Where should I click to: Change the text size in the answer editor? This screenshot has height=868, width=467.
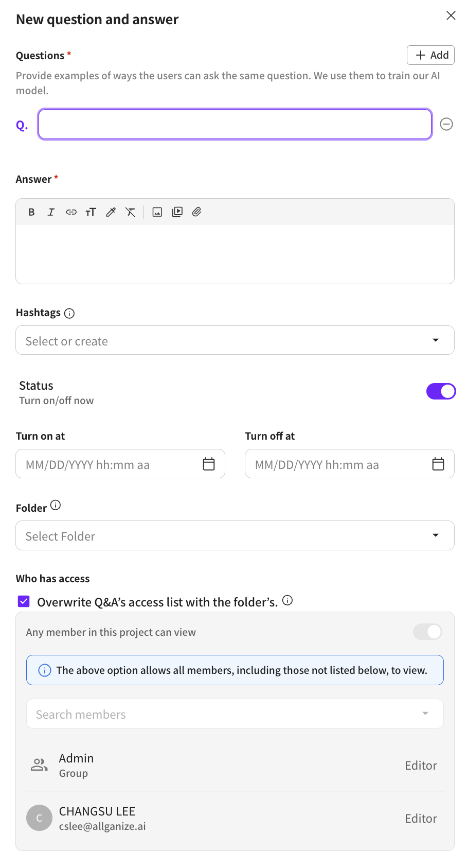coord(91,212)
